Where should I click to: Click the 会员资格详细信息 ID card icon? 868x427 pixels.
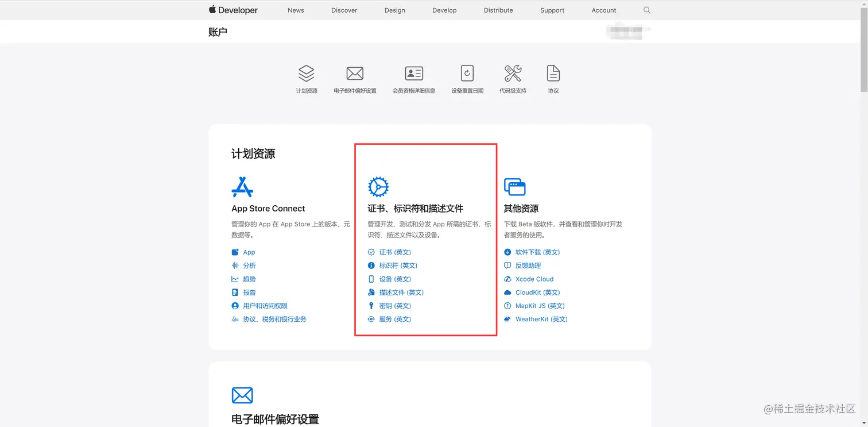[414, 74]
